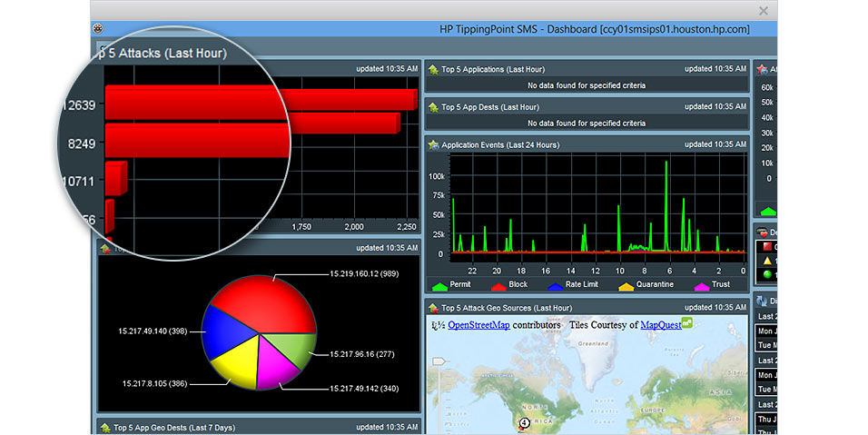Click the Permit legend label
Viewport: 868px width, 435px height.
click(460, 284)
